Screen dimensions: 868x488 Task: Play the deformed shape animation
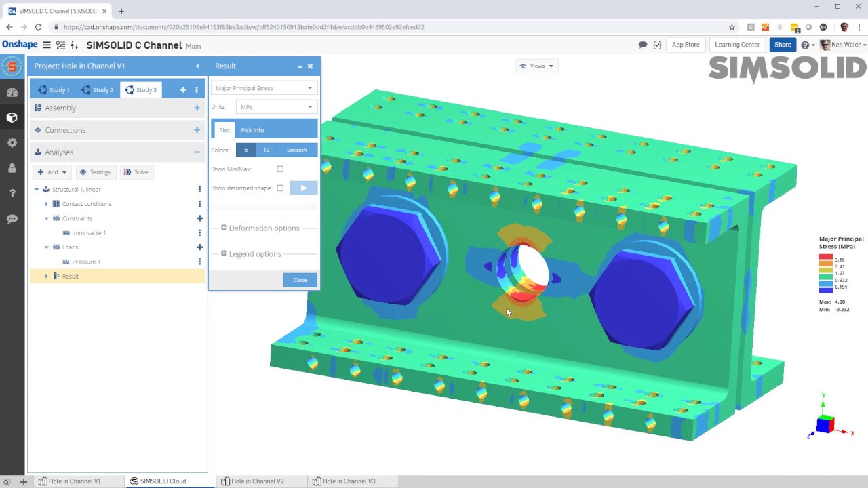[x=304, y=188]
